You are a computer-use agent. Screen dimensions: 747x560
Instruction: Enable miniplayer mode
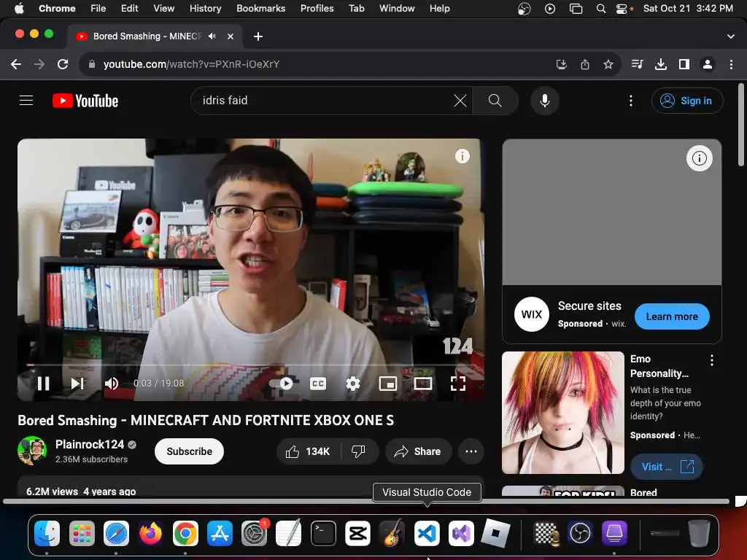click(388, 384)
